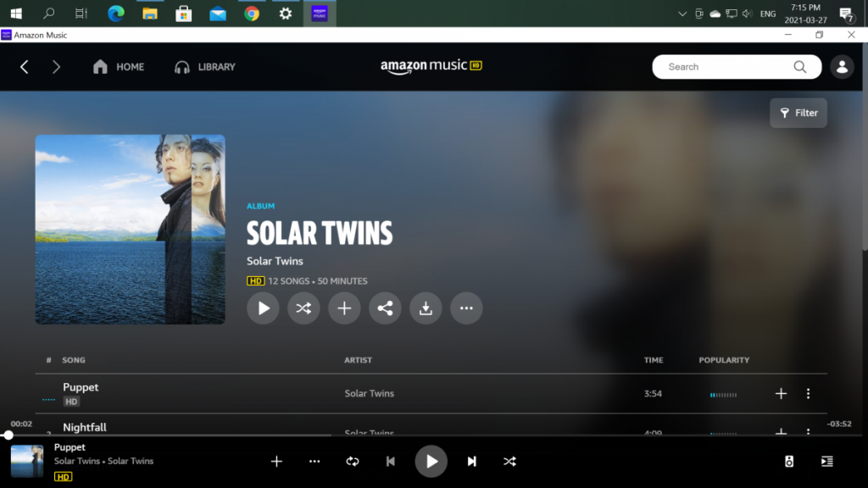
Task: Click the HD badge in player bar
Action: (x=63, y=477)
